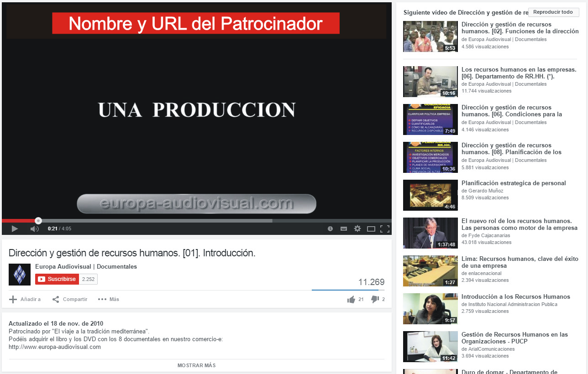Open thumbnail of Introducción a los Recursos Humanos

430,309
